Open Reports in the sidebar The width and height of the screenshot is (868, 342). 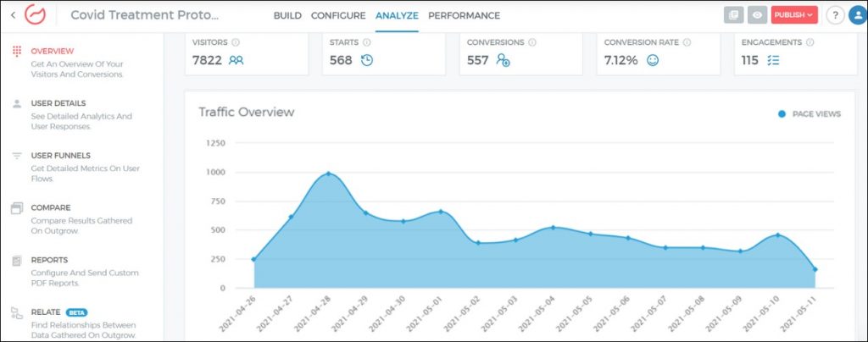coord(48,260)
